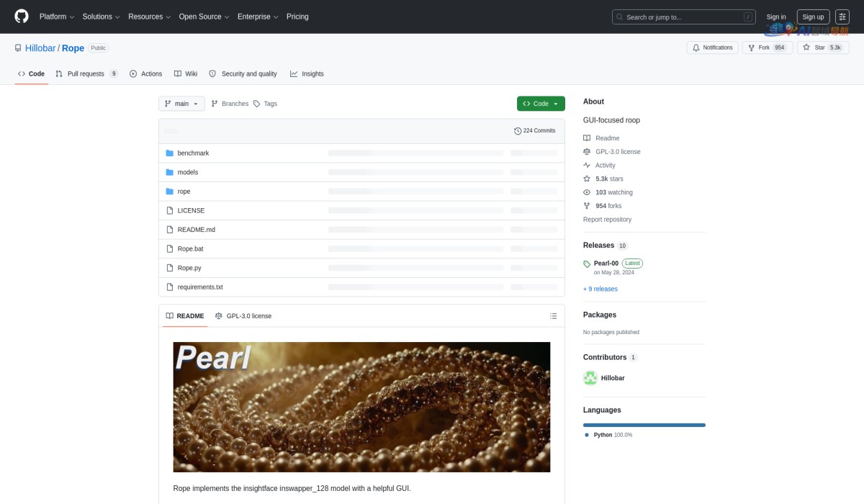Click the Notifications bell button

click(x=711, y=48)
